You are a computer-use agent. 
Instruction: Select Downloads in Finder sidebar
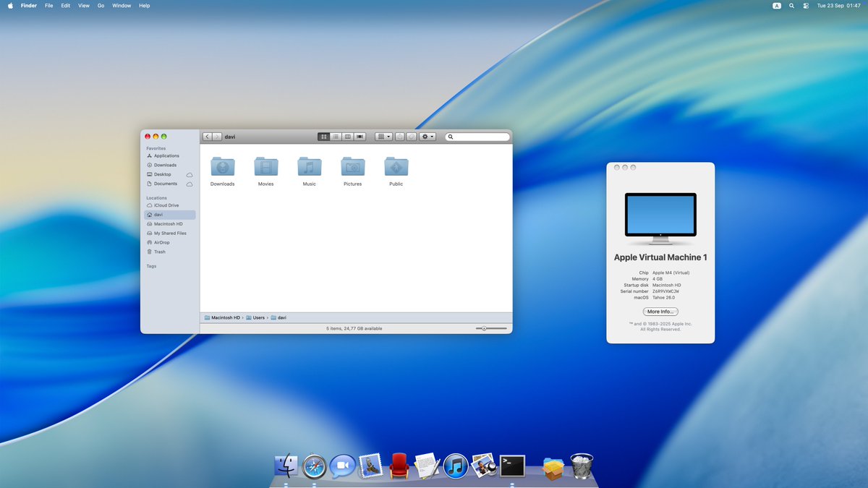[x=170, y=165]
